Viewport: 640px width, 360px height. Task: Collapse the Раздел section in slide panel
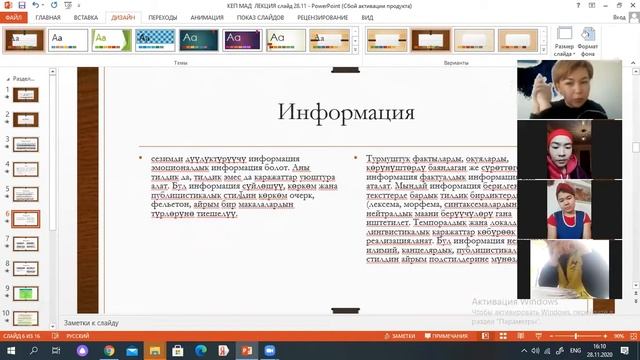pos(8,78)
